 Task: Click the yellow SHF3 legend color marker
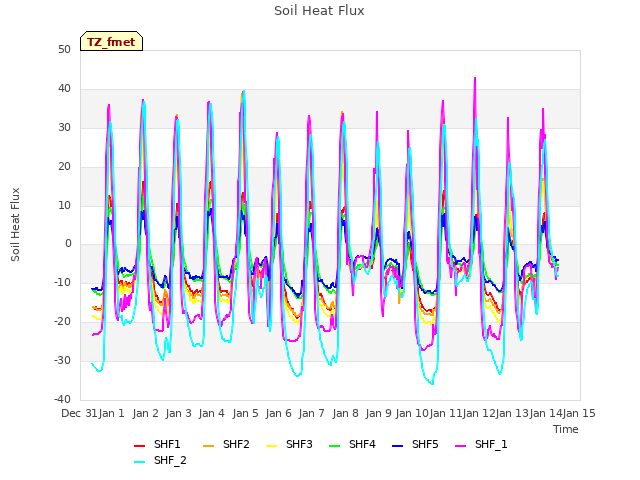(x=271, y=446)
